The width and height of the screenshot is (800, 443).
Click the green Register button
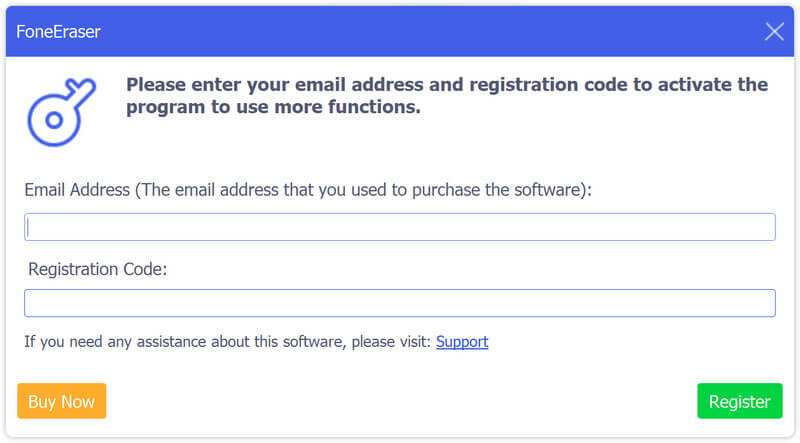[x=739, y=402]
